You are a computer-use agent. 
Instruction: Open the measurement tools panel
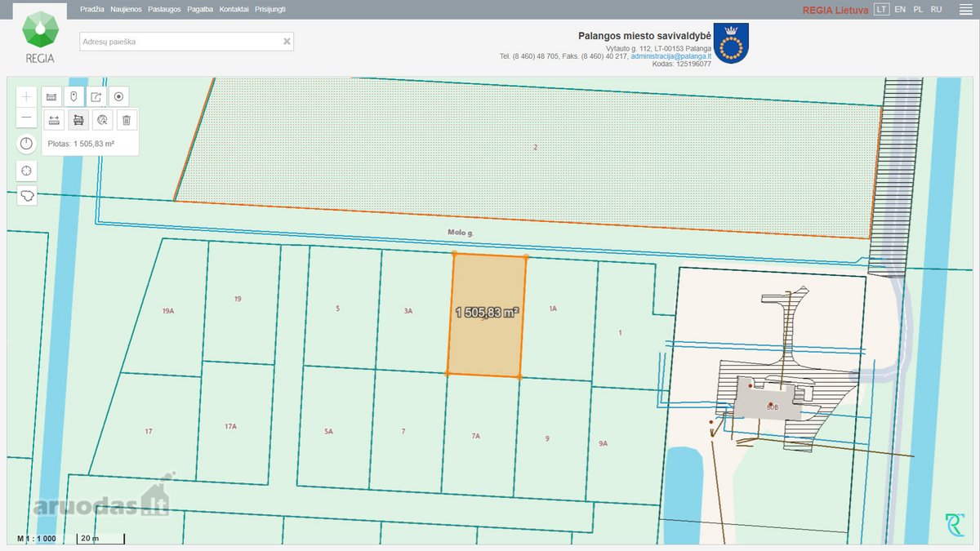[x=51, y=96]
